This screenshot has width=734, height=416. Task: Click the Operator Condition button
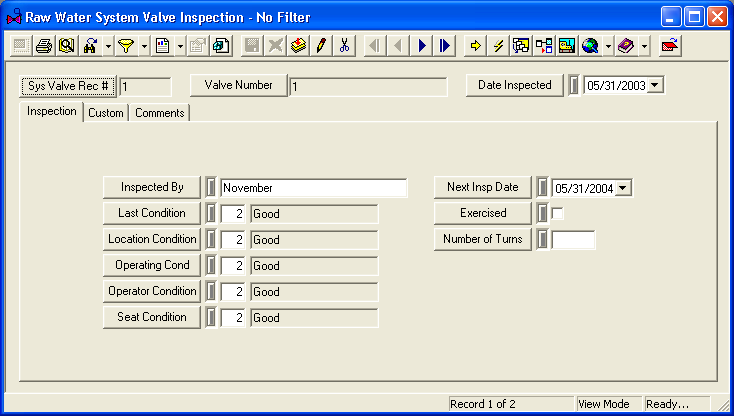coord(152,291)
